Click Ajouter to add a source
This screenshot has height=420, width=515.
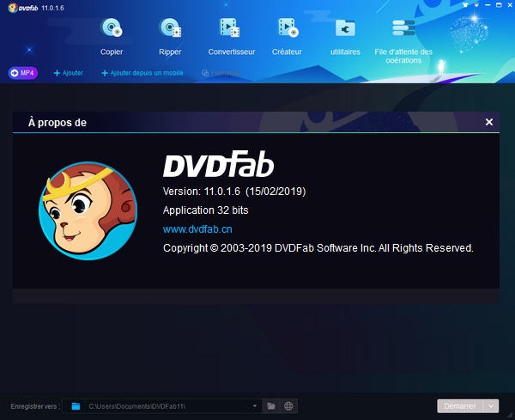(69, 73)
